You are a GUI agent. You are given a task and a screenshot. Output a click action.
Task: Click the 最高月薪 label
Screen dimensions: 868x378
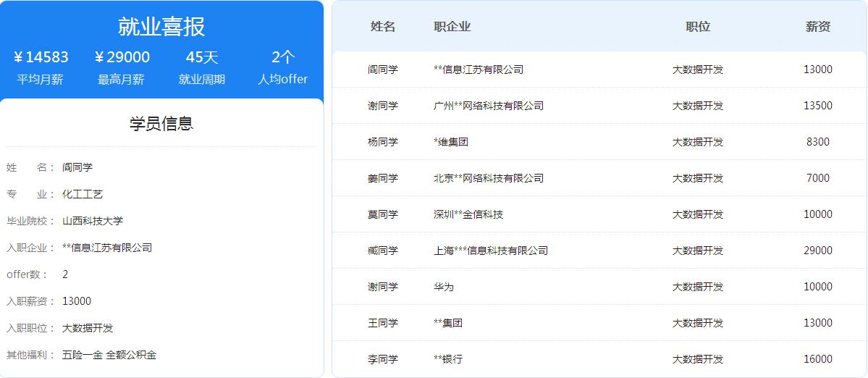121,79
